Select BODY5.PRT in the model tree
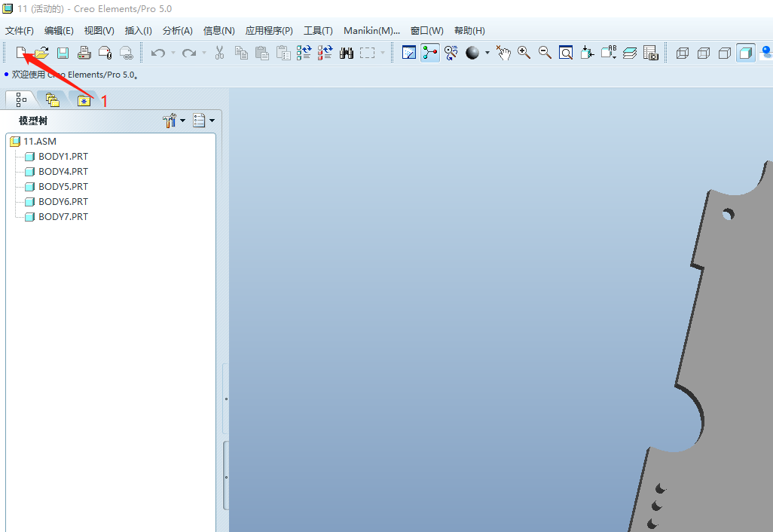This screenshot has width=773, height=532. 57,187
